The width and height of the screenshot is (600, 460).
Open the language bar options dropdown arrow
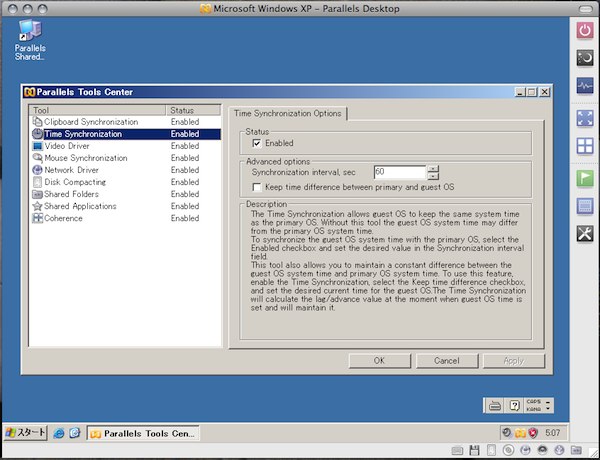pos(548,409)
